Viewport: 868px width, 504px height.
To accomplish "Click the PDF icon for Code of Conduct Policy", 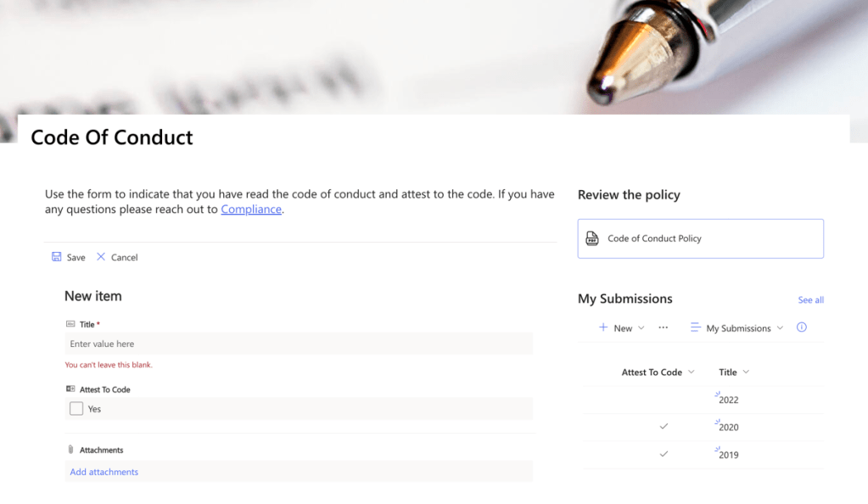I will tap(592, 238).
